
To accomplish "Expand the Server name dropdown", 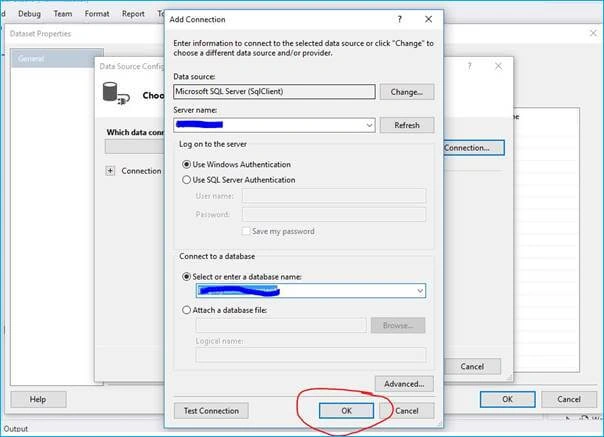I will (x=369, y=125).
